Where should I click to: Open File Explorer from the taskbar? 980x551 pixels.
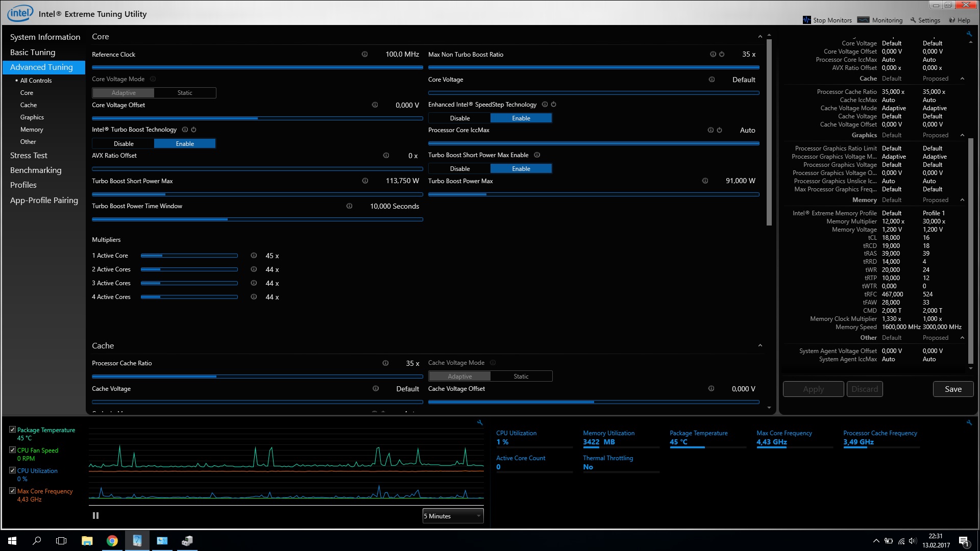coord(87,540)
